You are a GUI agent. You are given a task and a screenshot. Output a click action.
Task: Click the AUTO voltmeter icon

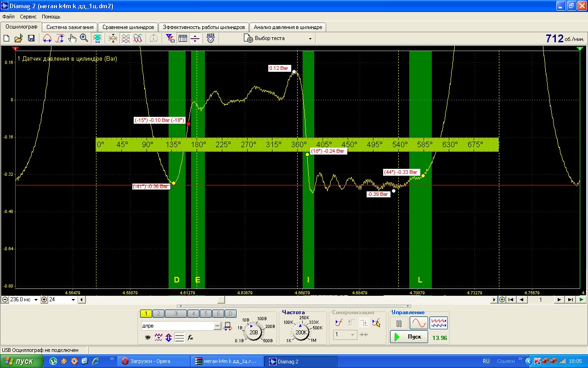(210, 39)
